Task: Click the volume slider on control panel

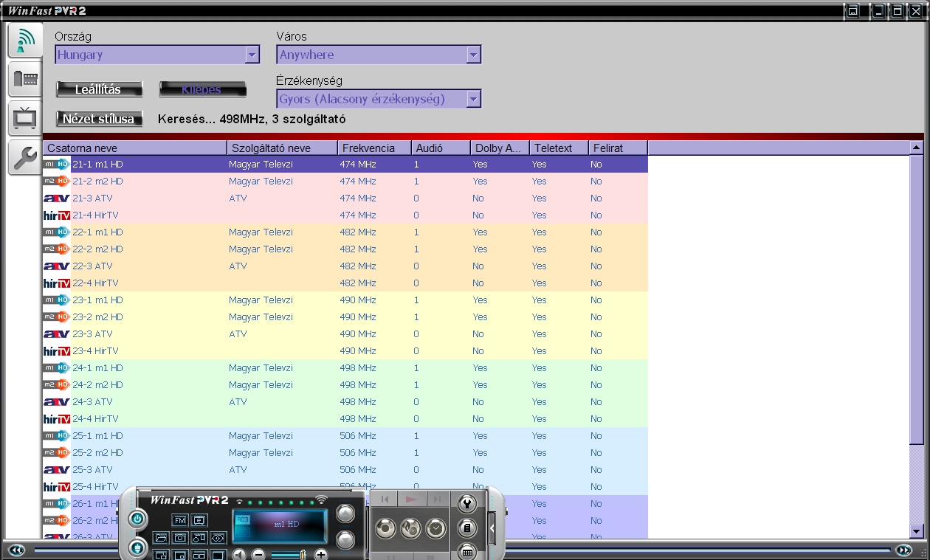Action: pos(289,554)
